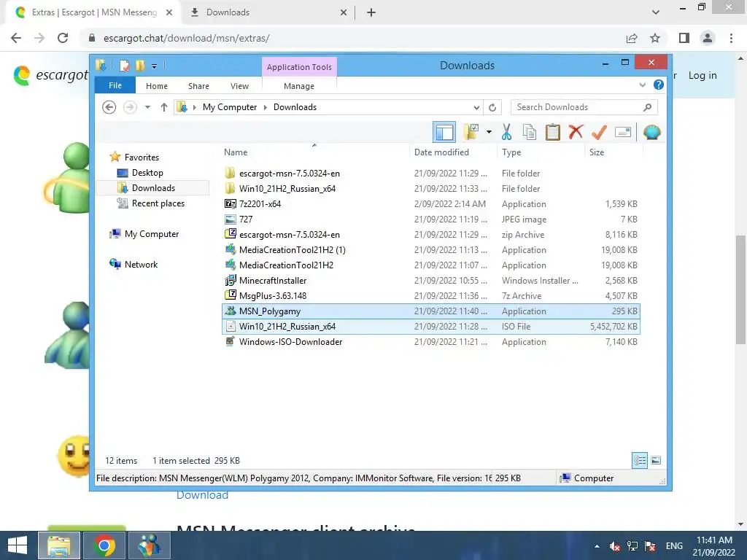This screenshot has width=747, height=560.
Task: Select MsgPlus-3.63.148 archive
Action: 430,296
